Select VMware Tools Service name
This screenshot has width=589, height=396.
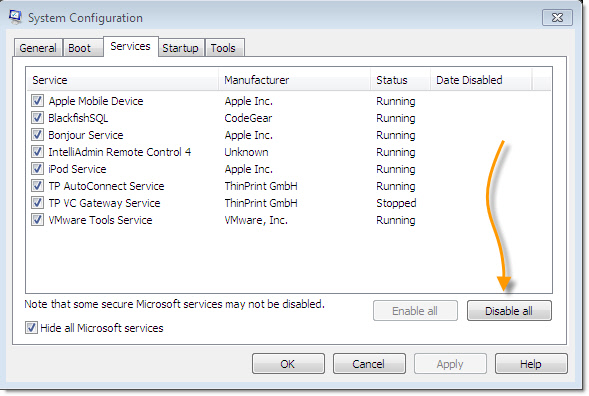click(100, 220)
